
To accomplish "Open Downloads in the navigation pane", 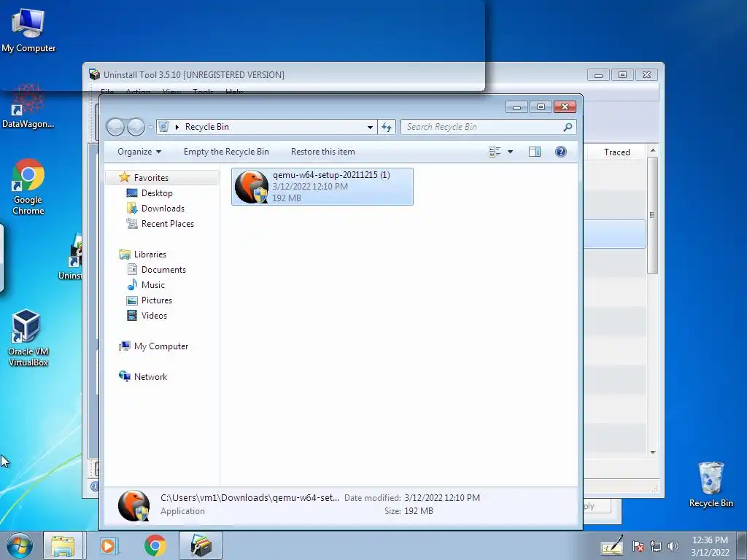I will (x=163, y=209).
